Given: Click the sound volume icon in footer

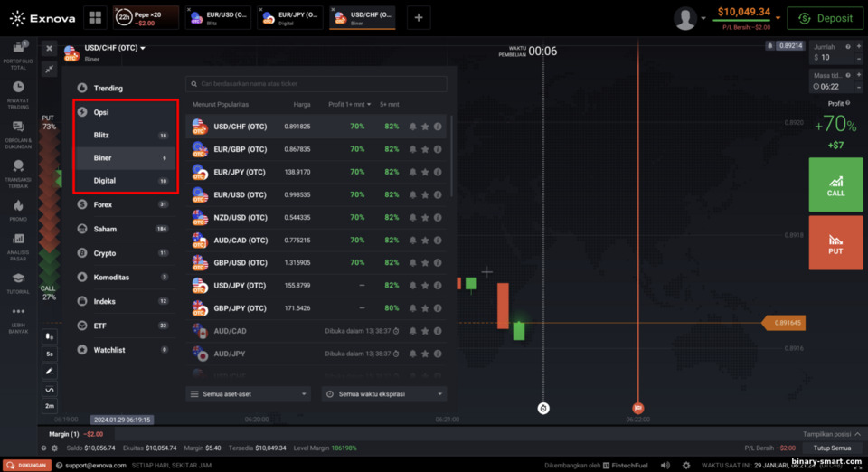Looking at the screenshot, I should (x=665, y=466).
